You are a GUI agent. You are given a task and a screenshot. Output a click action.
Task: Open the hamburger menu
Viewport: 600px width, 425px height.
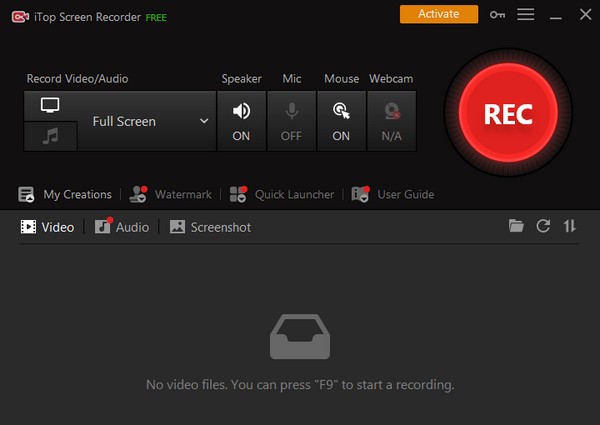coord(526,15)
